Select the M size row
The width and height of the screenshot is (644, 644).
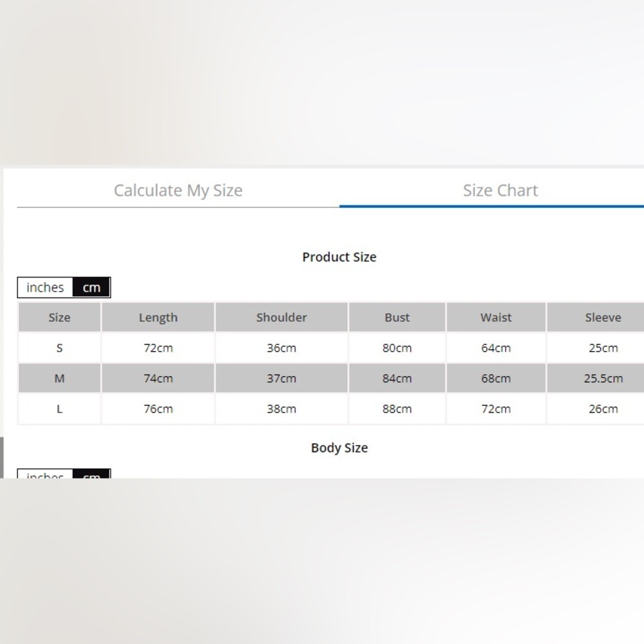[x=331, y=378]
